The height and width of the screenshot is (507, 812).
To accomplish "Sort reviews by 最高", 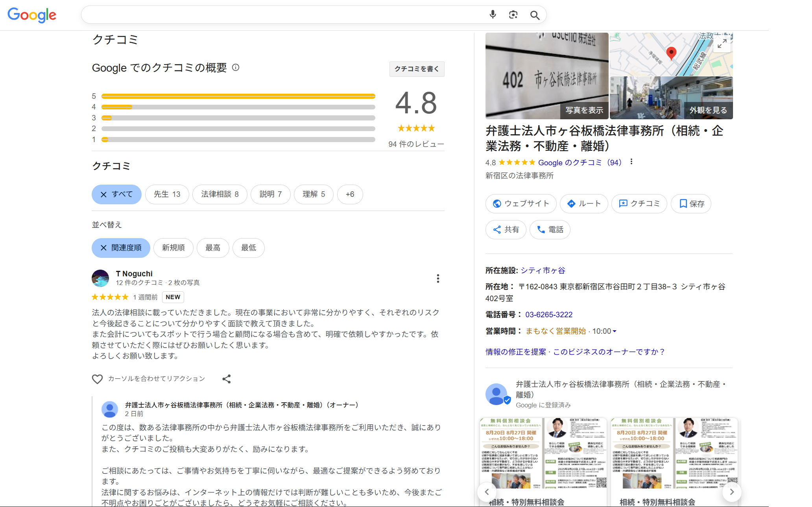I will coord(213,248).
